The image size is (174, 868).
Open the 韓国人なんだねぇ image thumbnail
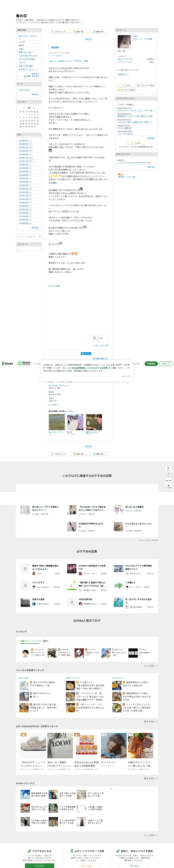tap(94, 422)
